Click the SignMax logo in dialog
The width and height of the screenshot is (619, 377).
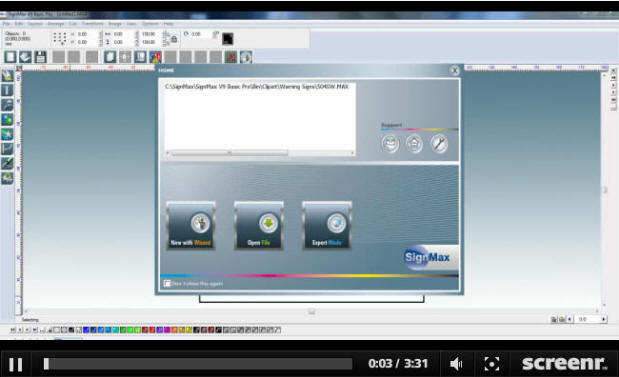(x=430, y=258)
